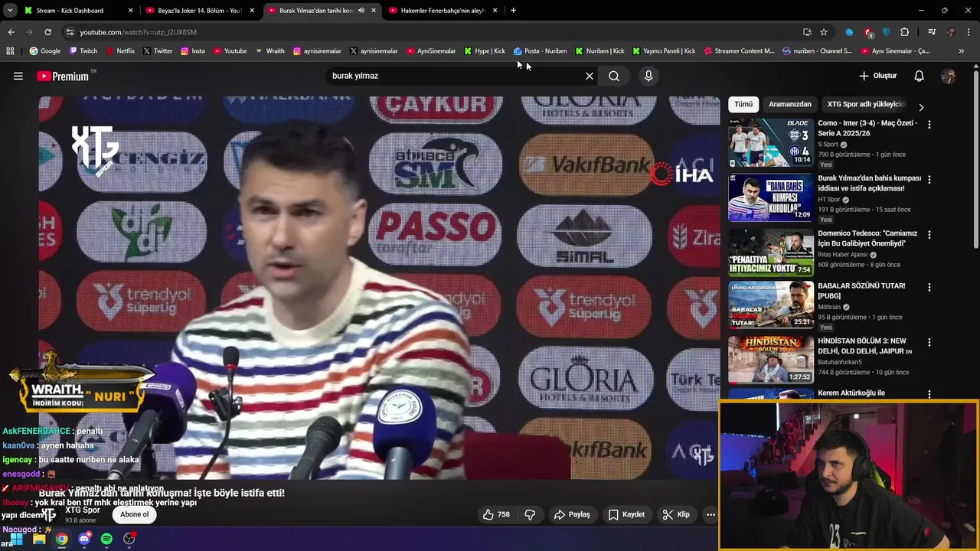Viewport: 980px width, 551px height.
Task: Save video with Kaydet button
Action: tap(626, 514)
